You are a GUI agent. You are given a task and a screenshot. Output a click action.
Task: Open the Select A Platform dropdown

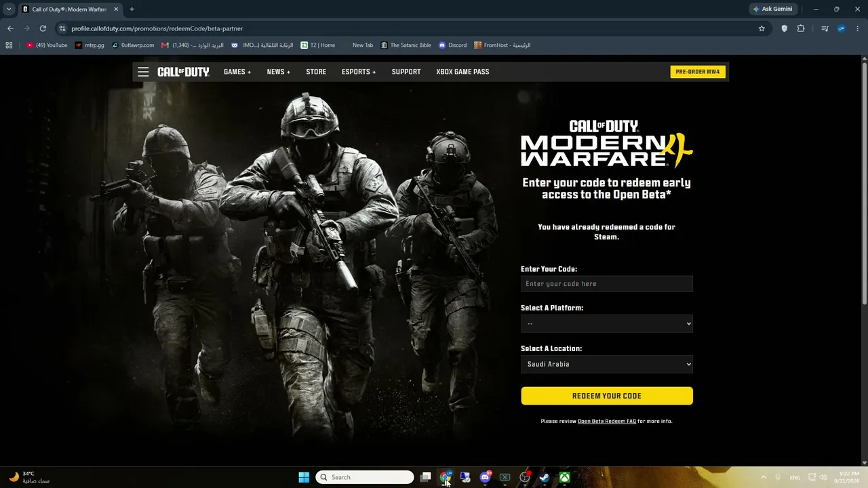pyautogui.click(x=607, y=323)
